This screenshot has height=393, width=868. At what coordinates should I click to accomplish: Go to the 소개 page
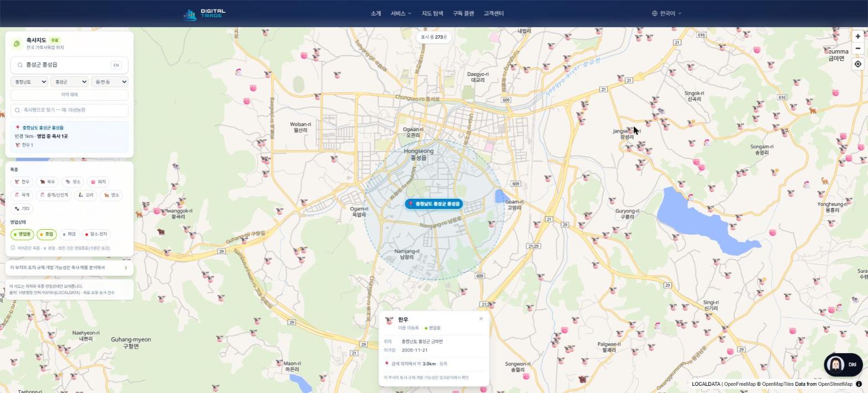point(376,14)
